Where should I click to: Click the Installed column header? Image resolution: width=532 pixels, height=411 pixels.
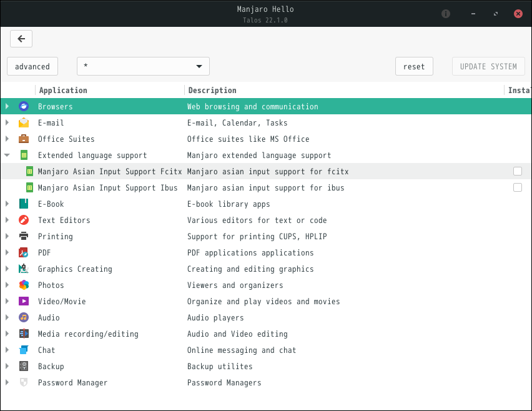coord(518,91)
